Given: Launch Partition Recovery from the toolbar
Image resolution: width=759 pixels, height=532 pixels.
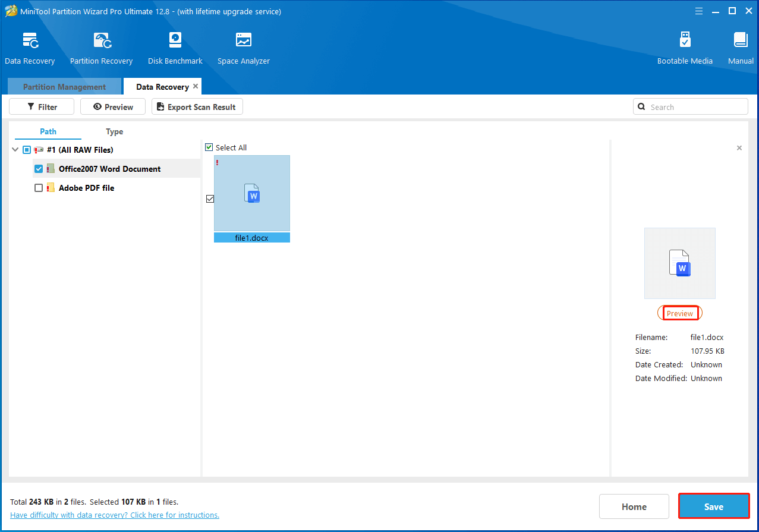Looking at the screenshot, I should click(x=101, y=49).
